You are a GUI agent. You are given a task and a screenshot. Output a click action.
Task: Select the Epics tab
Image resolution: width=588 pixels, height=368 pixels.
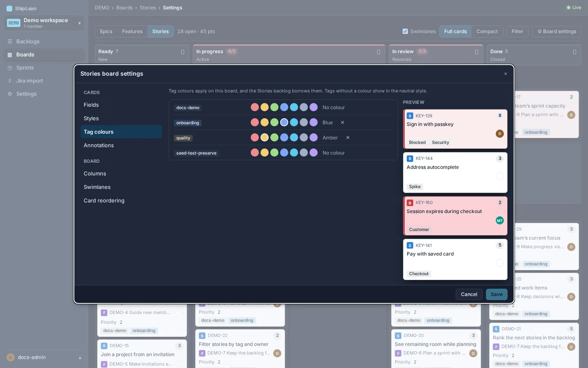106,31
